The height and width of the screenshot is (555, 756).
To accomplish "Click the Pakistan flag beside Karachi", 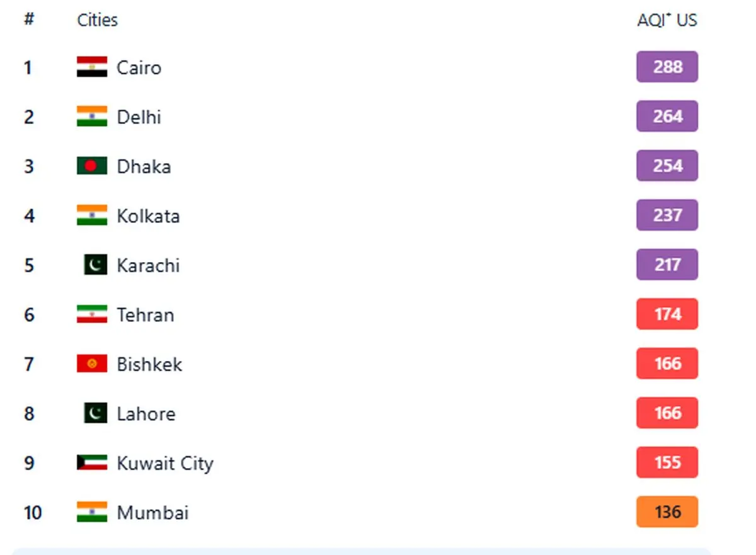I will coord(95,265).
